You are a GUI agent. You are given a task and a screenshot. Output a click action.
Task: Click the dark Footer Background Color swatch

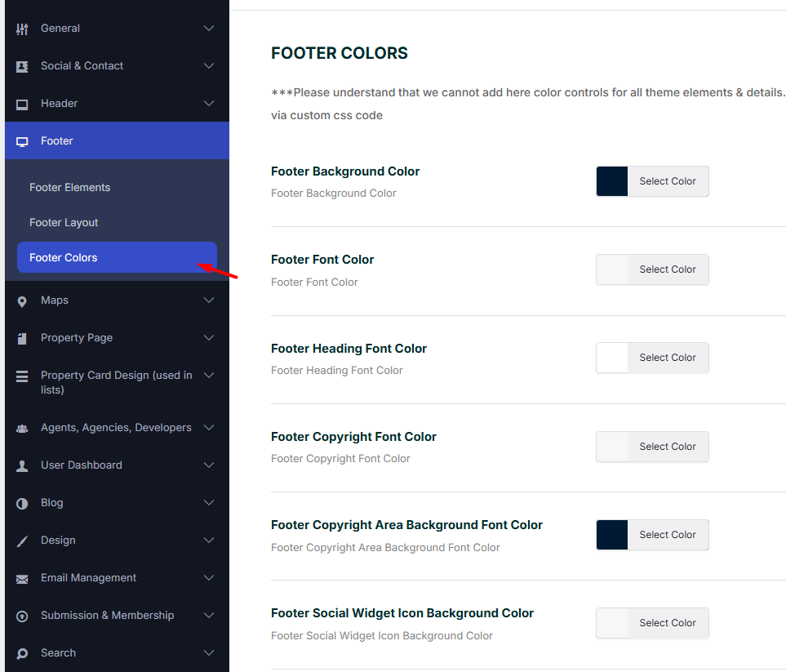tap(612, 181)
